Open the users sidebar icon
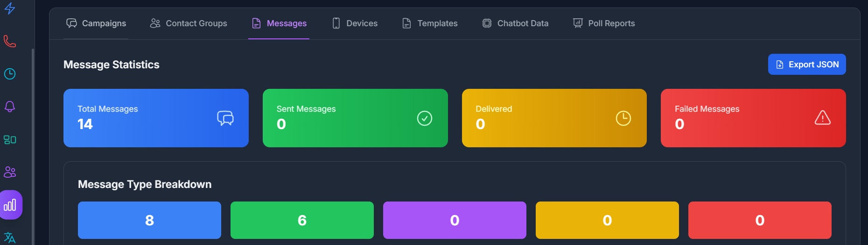Image resolution: width=868 pixels, height=245 pixels. click(10, 172)
